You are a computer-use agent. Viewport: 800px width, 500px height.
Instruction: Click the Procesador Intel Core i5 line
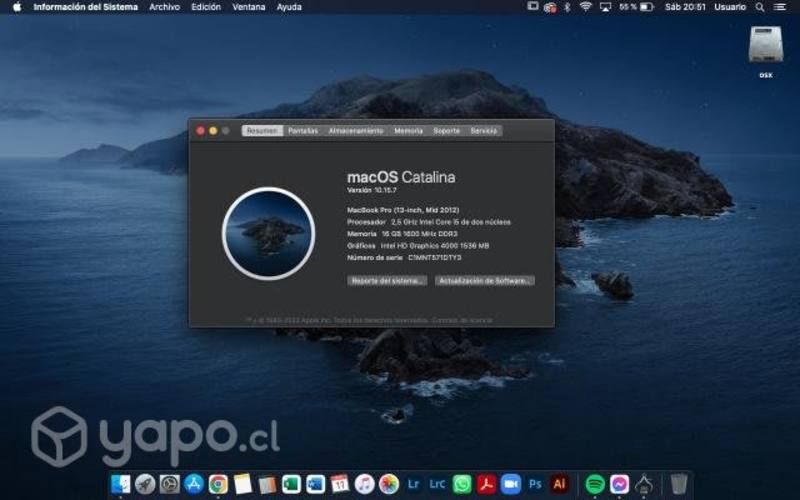pyautogui.click(x=429, y=222)
